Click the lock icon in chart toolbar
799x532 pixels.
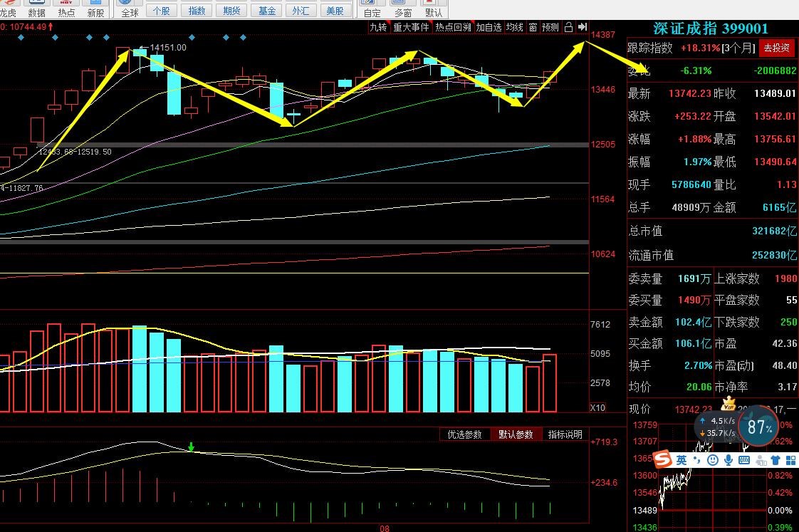tap(568, 27)
